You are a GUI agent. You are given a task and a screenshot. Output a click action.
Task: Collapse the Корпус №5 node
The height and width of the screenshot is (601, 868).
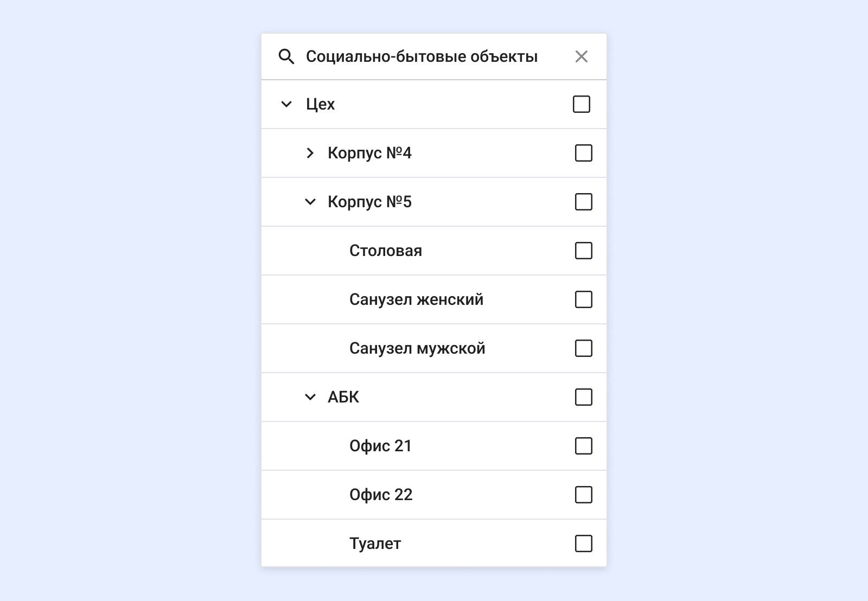click(x=310, y=202)
